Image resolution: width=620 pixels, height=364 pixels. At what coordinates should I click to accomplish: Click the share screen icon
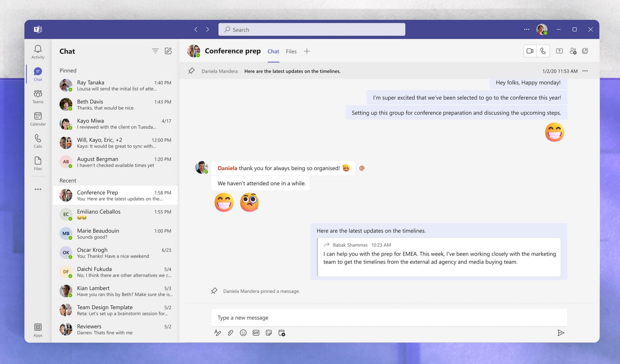[559, 51]
